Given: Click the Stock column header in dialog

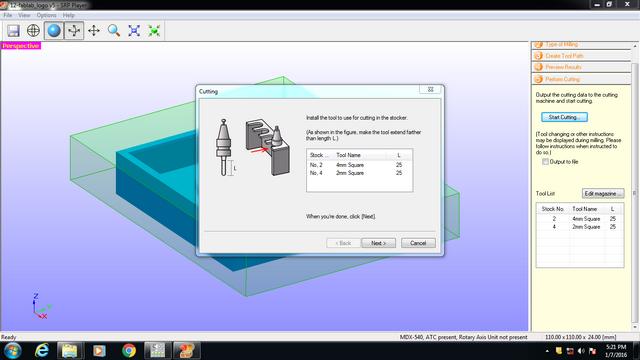Looking at the screenshot, I should click(320, 155).
